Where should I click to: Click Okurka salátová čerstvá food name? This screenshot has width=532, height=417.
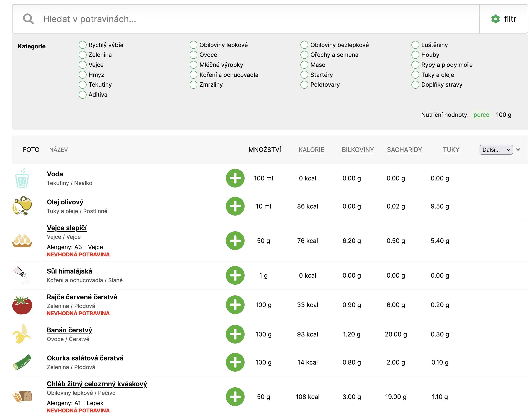coord(85,358)
